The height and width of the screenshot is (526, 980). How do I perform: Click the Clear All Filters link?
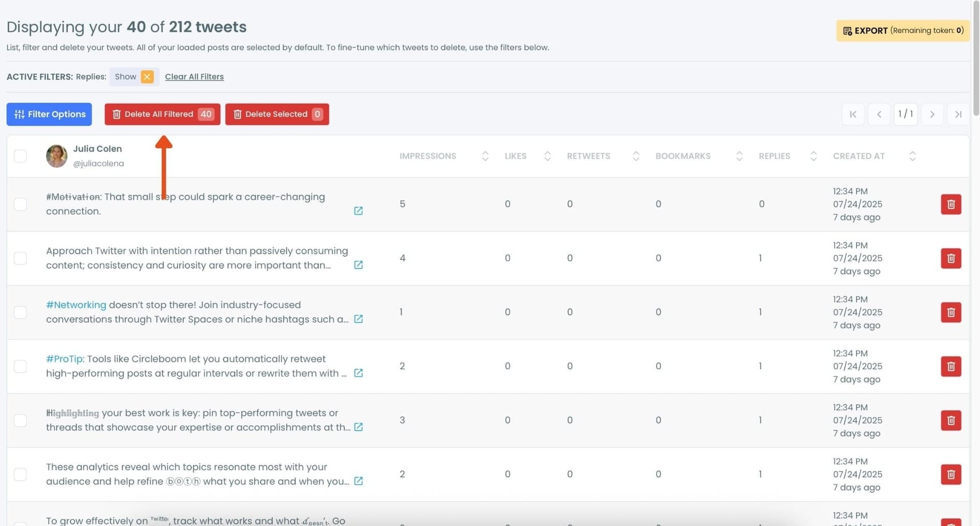[x=194, y=77]
